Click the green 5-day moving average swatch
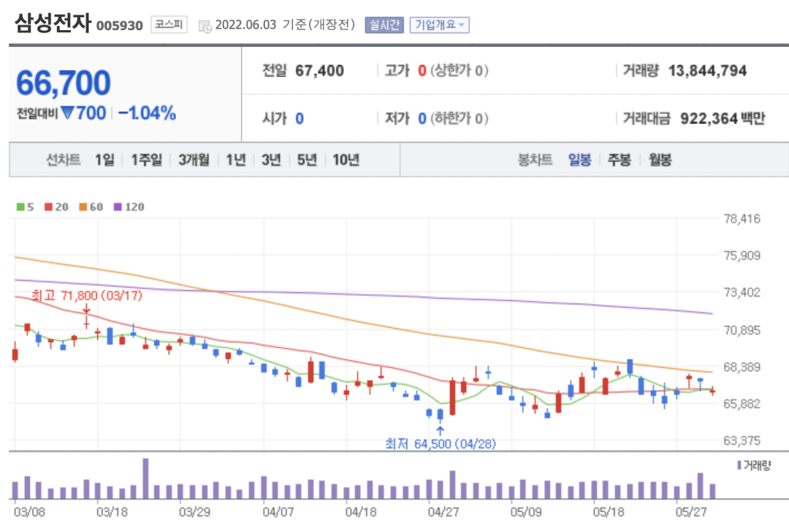Image resolution: width=789 pixels, height=532 pixels. click(20, 206)
